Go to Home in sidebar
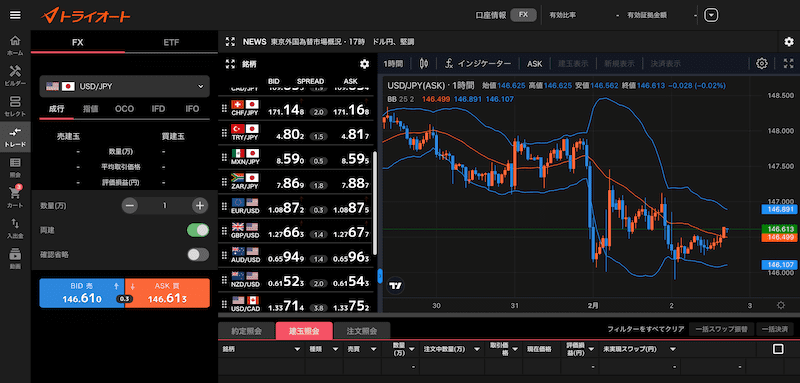 click(15, 44)
